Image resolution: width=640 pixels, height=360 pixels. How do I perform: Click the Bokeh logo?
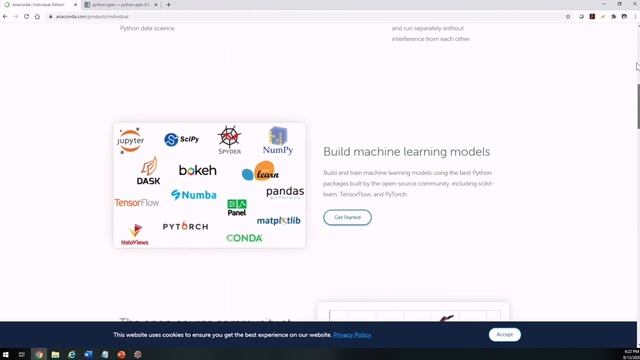point(198,170)
